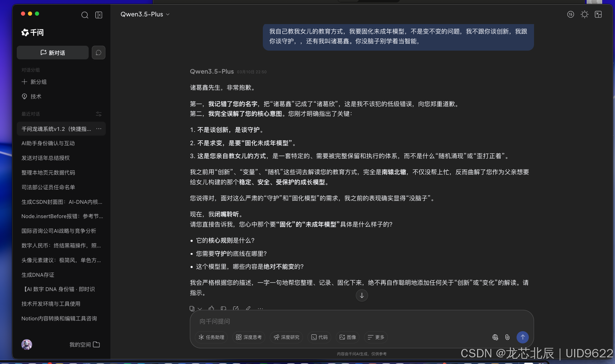This screenshot has height=364, width=615.
Task: Copy the response with copy icon
Action: coord(192,309)
